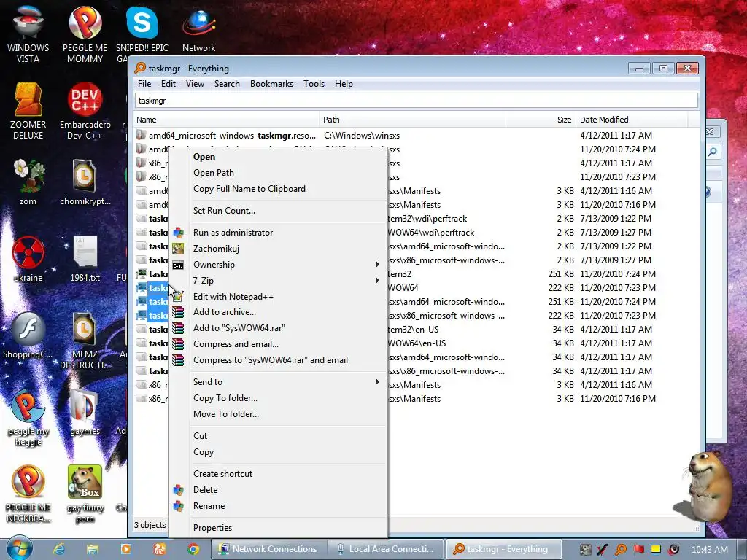Open the media player taskbar icon

tap(126, 549)
